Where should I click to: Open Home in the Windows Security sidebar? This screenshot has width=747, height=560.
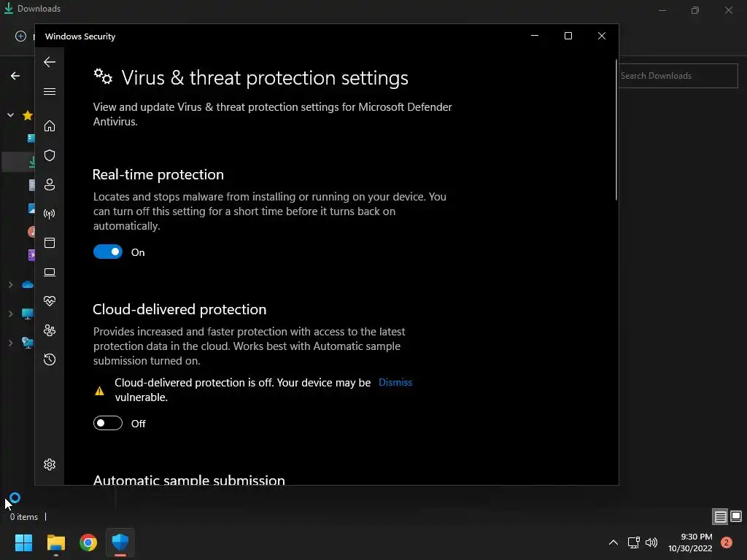50,125
